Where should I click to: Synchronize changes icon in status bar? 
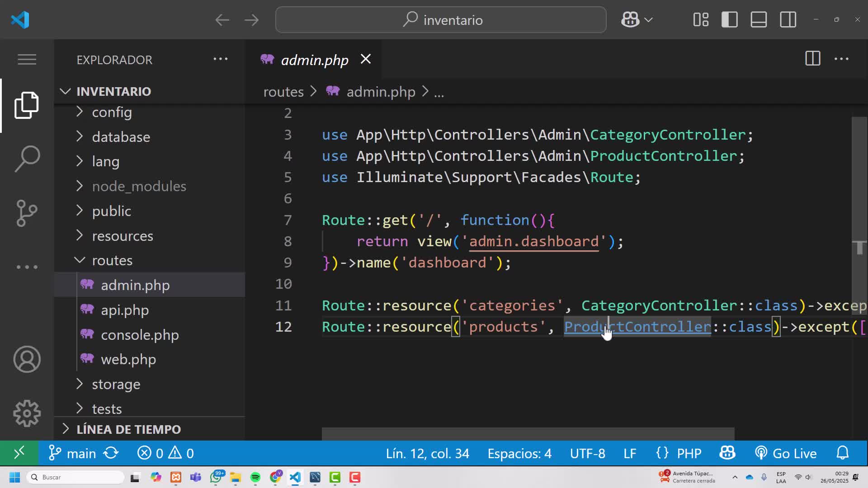111,453
